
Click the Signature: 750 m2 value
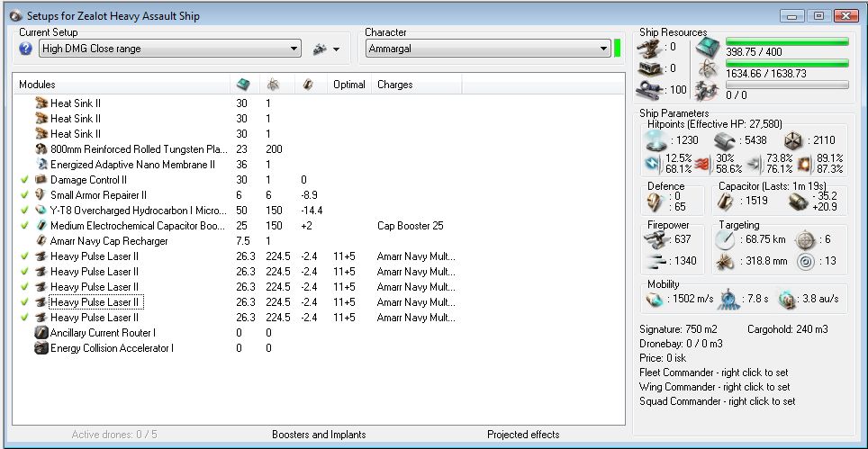click(678, 329)
